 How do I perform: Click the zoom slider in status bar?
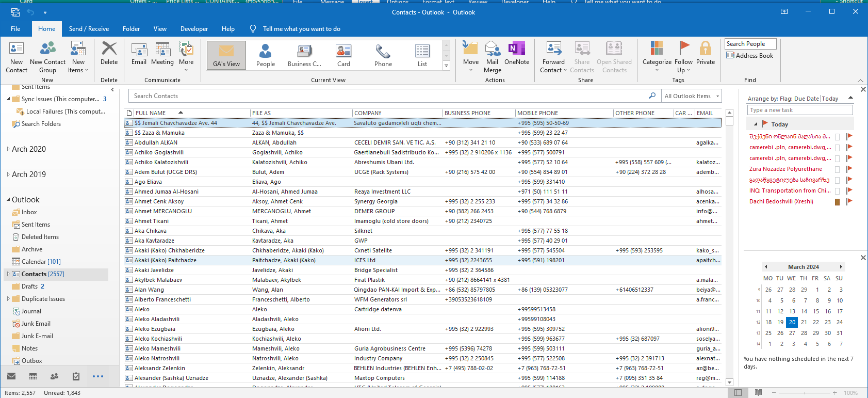pos(805,393)
